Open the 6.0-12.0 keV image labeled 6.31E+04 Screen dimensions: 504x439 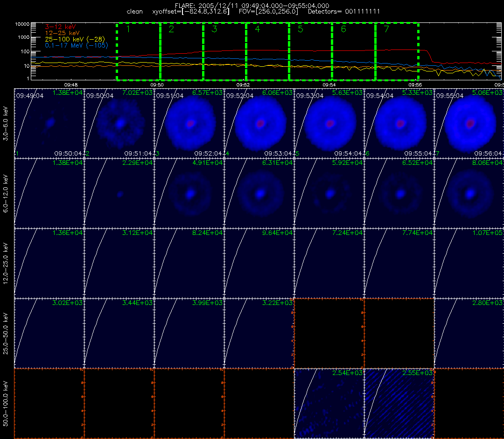pyautogui.click(x=259, y=193)
